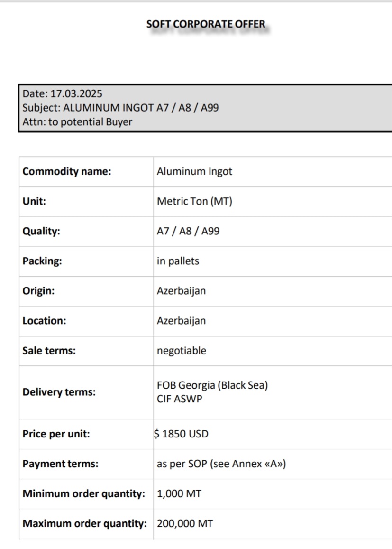This screenshot has height=549, width=392.
Task: Select the 200,000 MT maximum quantity
Action: point(185,523)
